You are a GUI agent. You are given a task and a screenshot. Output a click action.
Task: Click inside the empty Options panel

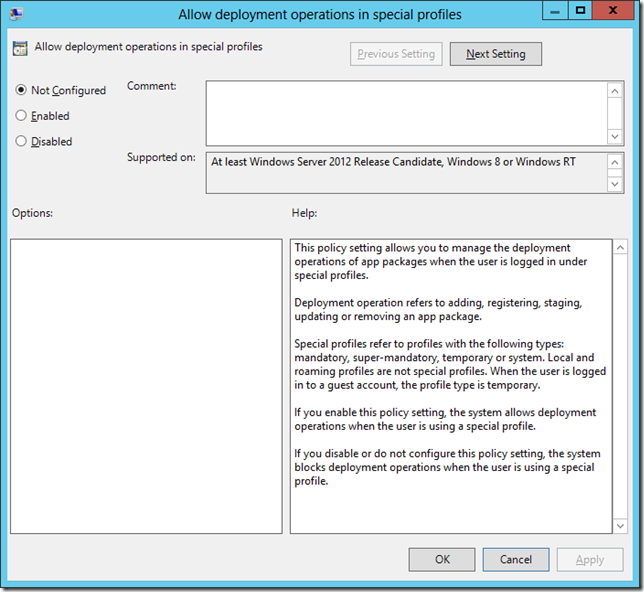point(146,386)
